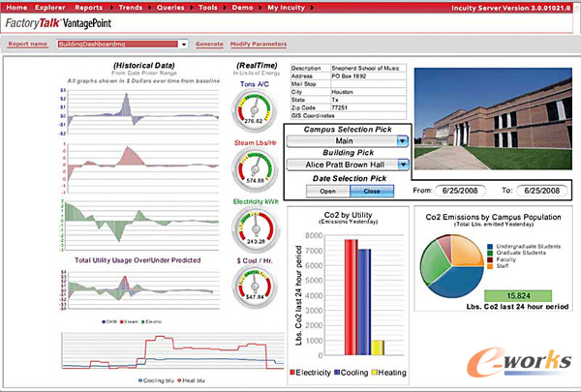Screen dimensions: 581x392
Task: Click the Electricity legend red swatch
Action: pyautogui.click(x=292, y=373)
